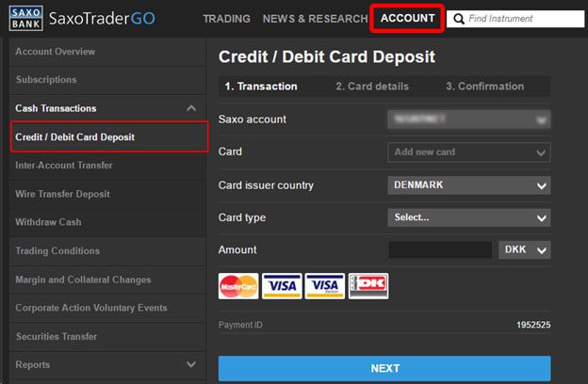Click the Payment ID value 1952525
Image resolution: width=588 pixels, height=384 pixels.
click(533, 325)
